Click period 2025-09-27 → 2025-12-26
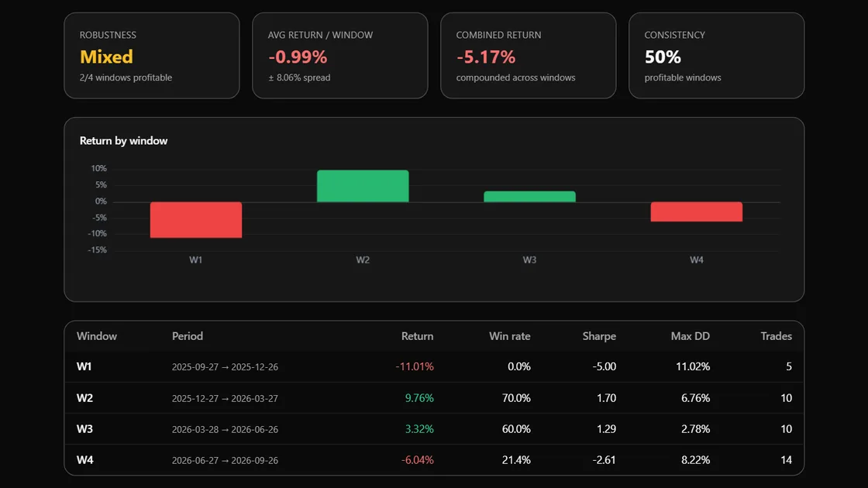The image size is (868, 488). [x=225, y=367]
